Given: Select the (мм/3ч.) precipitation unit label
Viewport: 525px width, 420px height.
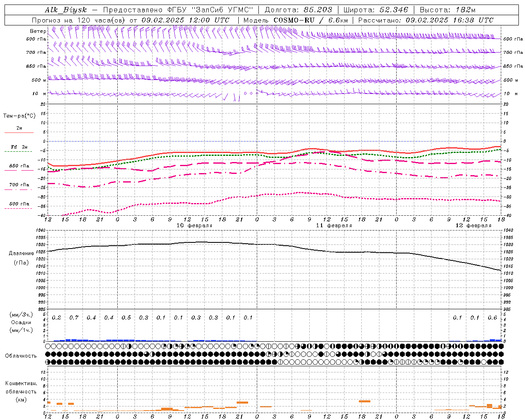Looking at the screenshot, I should [x=21, y=315].
